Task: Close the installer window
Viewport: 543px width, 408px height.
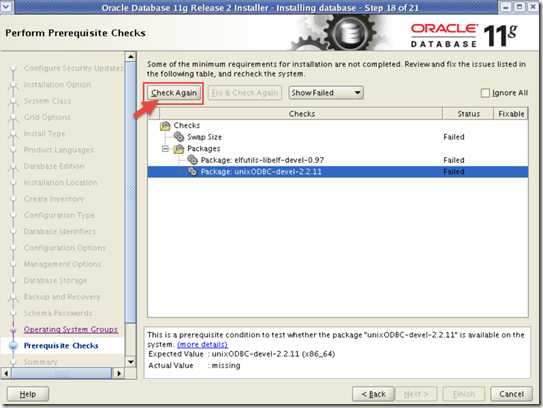Action: tap(533, 7)
